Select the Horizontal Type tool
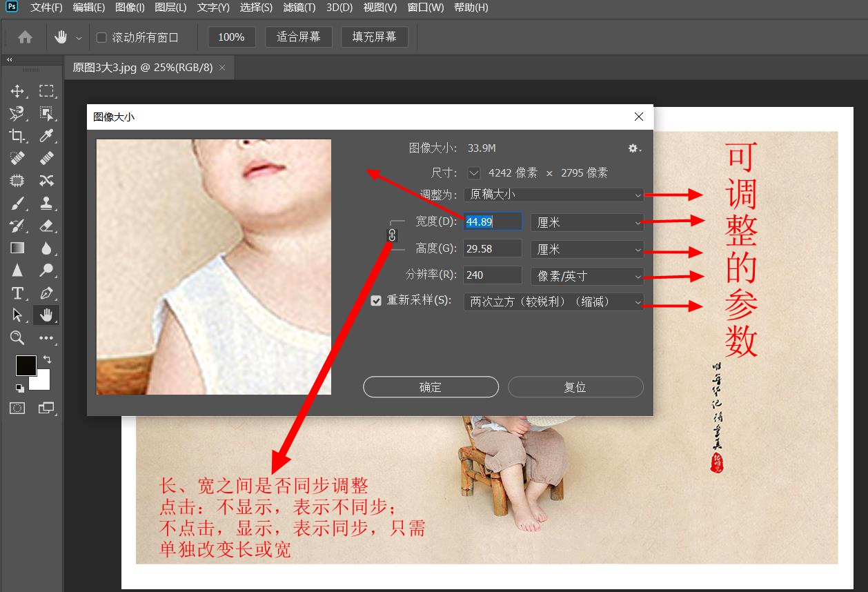 pyautogui.click(x=17, y=293)
